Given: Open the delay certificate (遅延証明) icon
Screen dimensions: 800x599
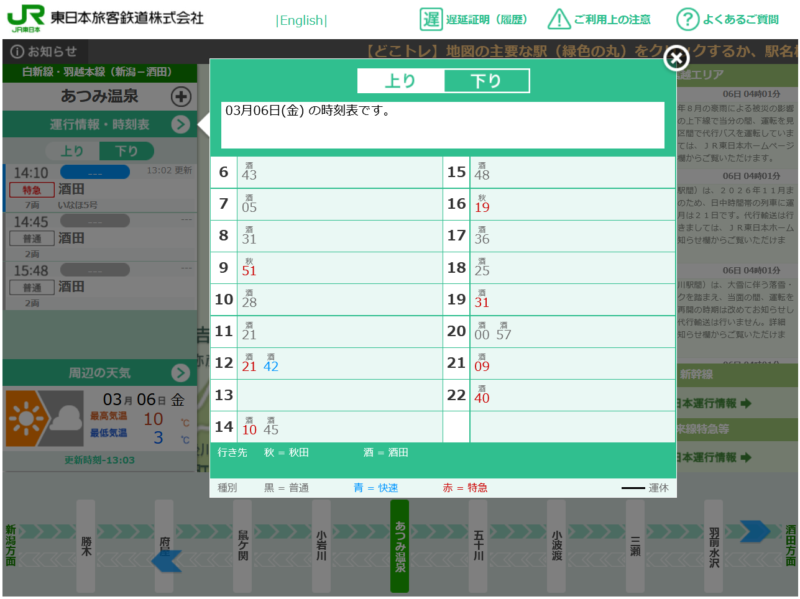Looking at the screenshot, I should coord(431,19).
